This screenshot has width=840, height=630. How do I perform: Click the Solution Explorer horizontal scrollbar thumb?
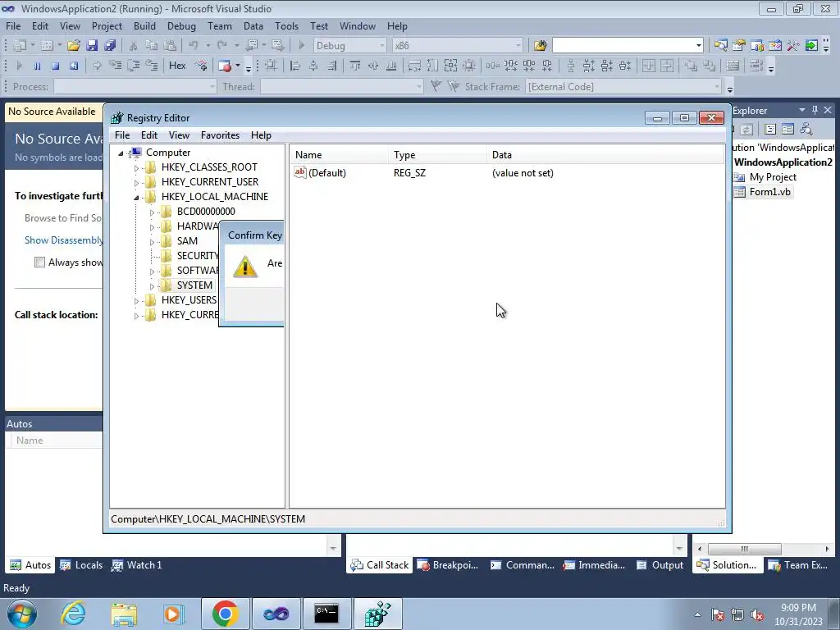point(744,549)
